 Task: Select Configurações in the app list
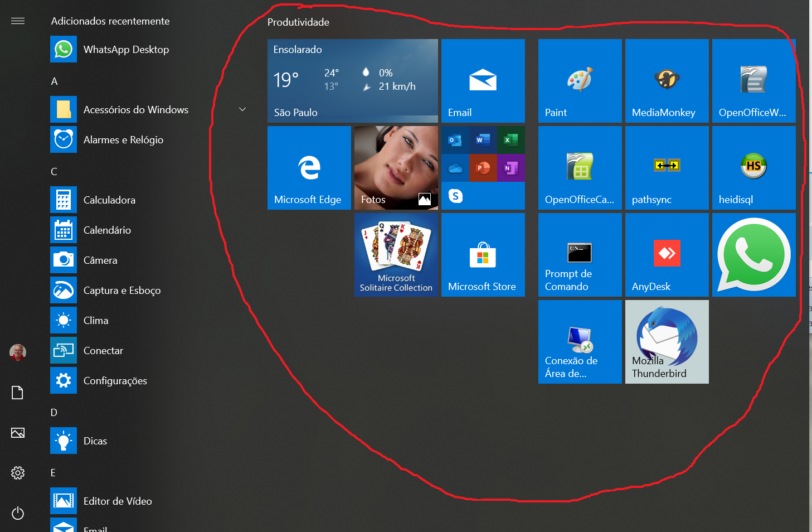click(115, 381)
